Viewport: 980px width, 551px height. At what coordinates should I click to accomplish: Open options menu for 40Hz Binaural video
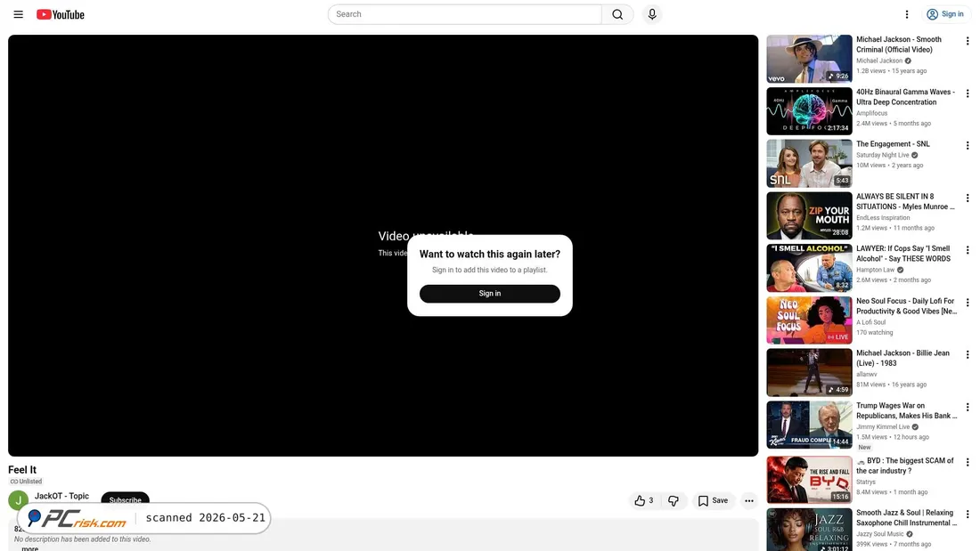[967, 93]
